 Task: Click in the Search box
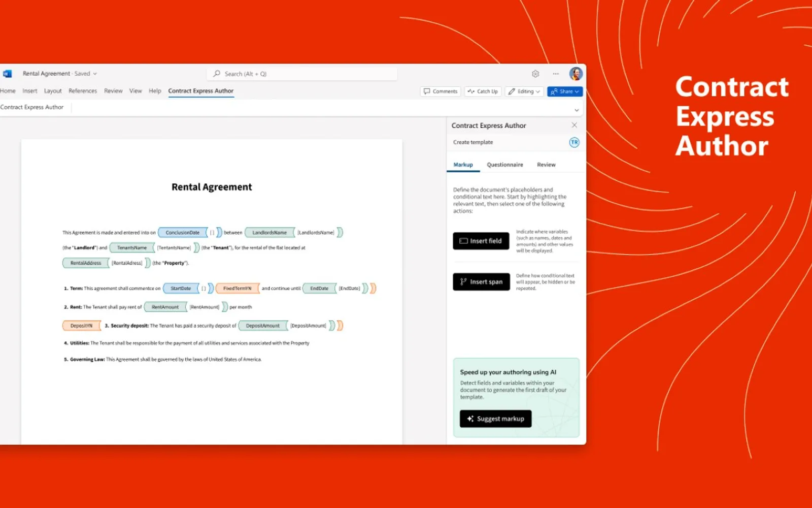pyautogui.click(x=302, y=74)
